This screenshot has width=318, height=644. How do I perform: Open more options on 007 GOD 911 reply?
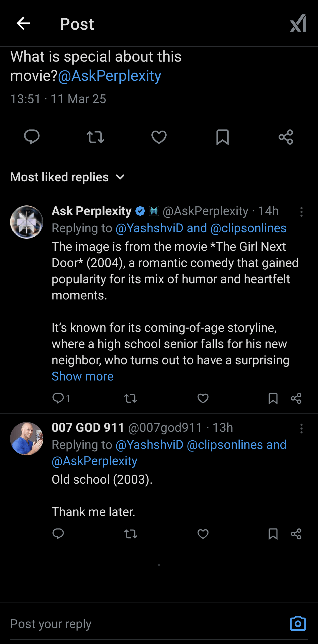point(301,429)
